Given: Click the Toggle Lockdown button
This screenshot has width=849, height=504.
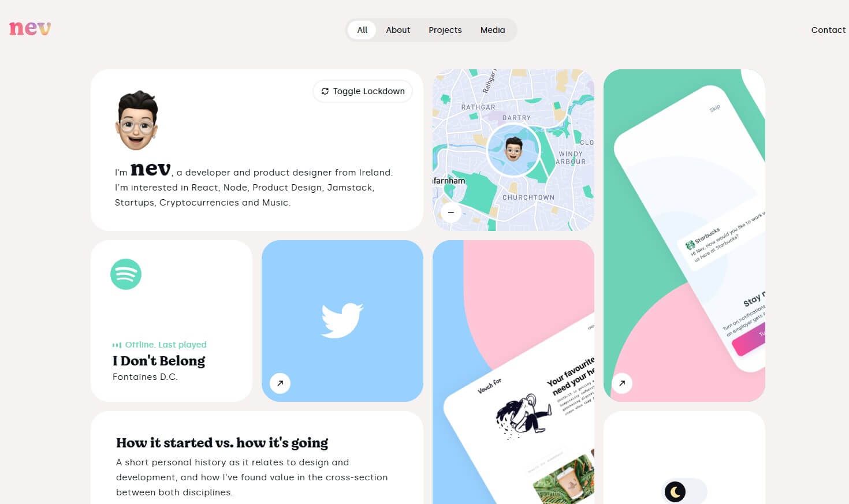Looking at the screenshot, I should pos(363,91).
